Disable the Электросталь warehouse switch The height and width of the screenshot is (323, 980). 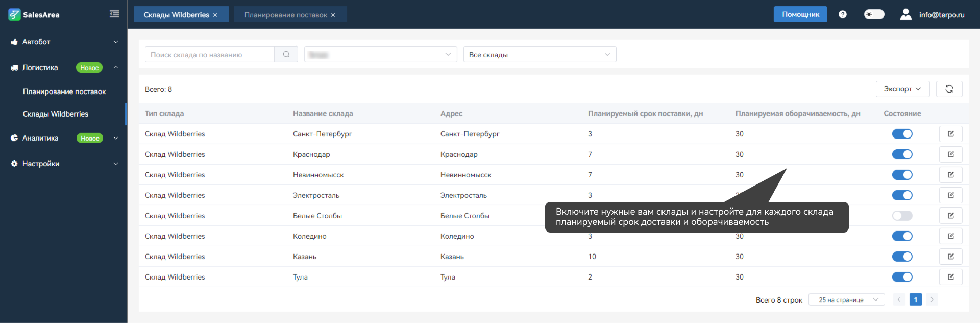(902, 195)
